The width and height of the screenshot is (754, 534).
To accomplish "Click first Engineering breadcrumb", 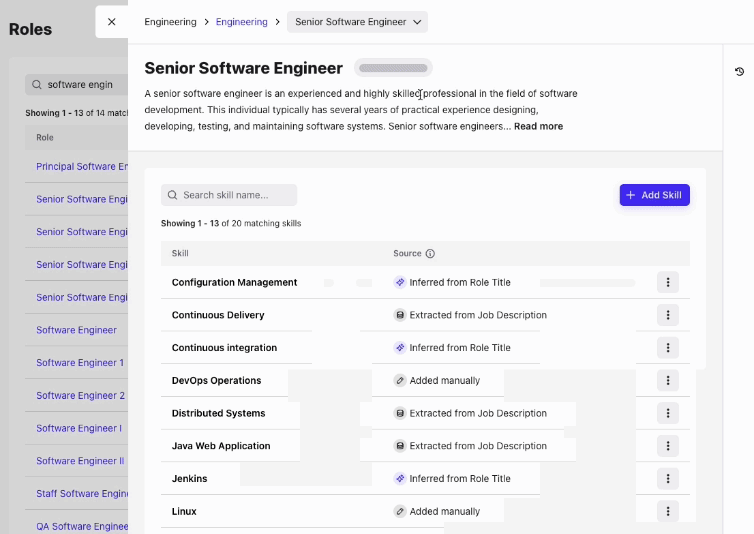I will pos(170,22).
